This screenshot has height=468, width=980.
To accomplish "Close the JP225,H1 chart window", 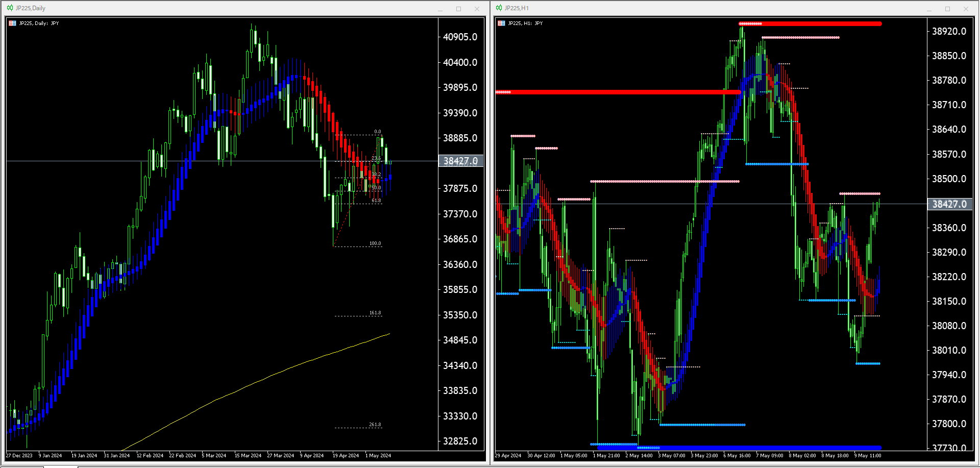I will pos(966,9).
